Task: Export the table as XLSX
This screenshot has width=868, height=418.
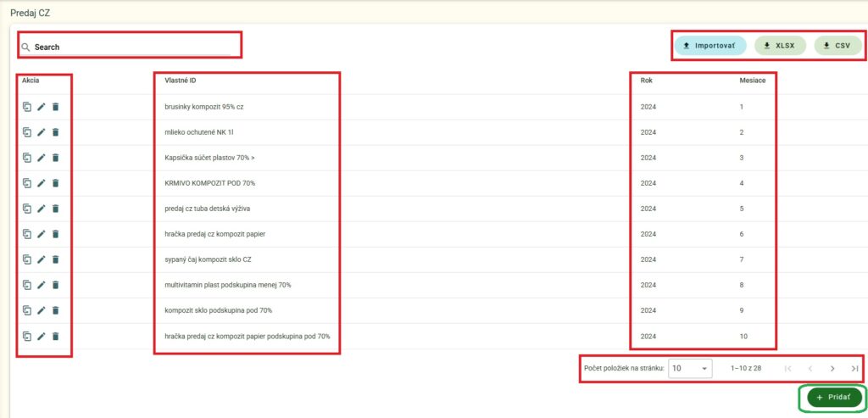Action: pyautogui.click(x=779, y=46)
